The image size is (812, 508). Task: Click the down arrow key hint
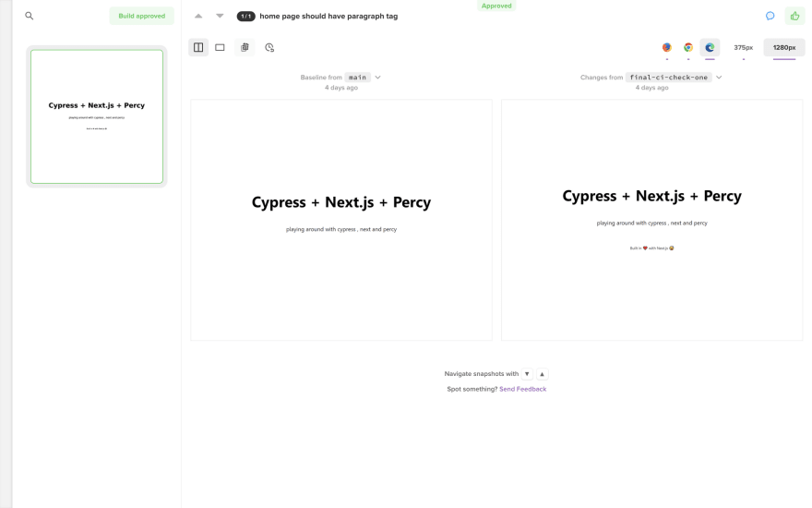pyautogui.click(x=527, y=374)
